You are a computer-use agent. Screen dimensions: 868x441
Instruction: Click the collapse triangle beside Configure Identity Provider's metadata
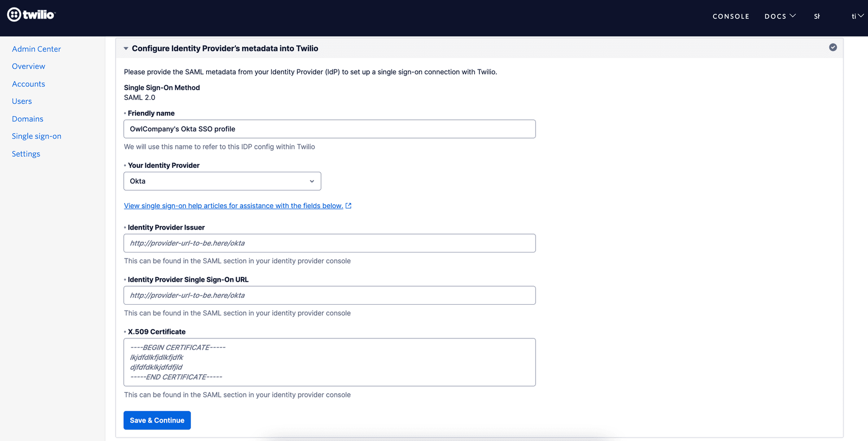point(125,48)
